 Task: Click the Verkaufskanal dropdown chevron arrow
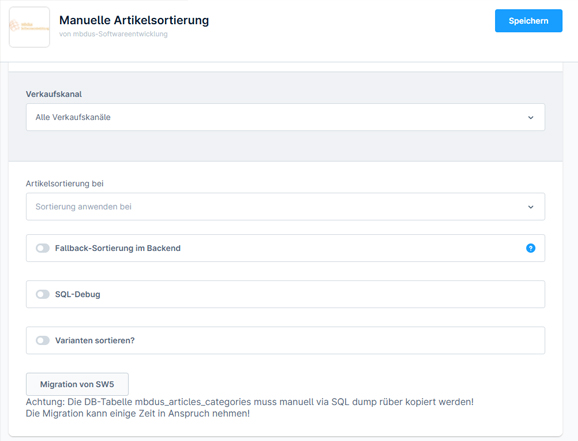pos(530,118)
